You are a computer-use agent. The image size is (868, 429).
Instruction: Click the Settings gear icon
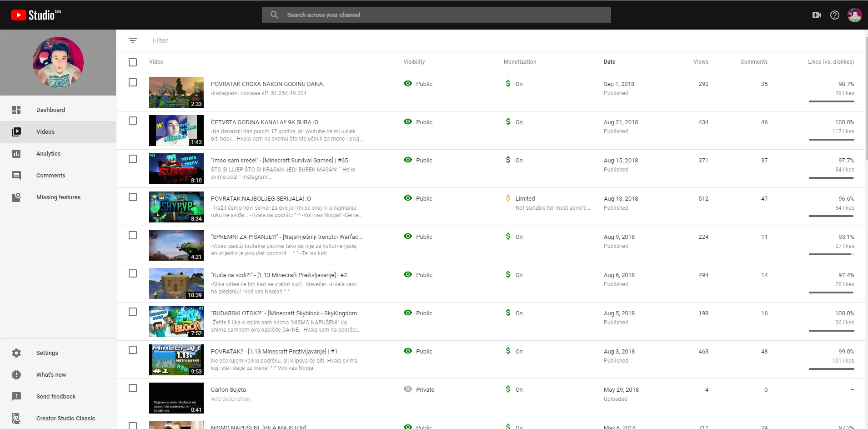[16, 353]
